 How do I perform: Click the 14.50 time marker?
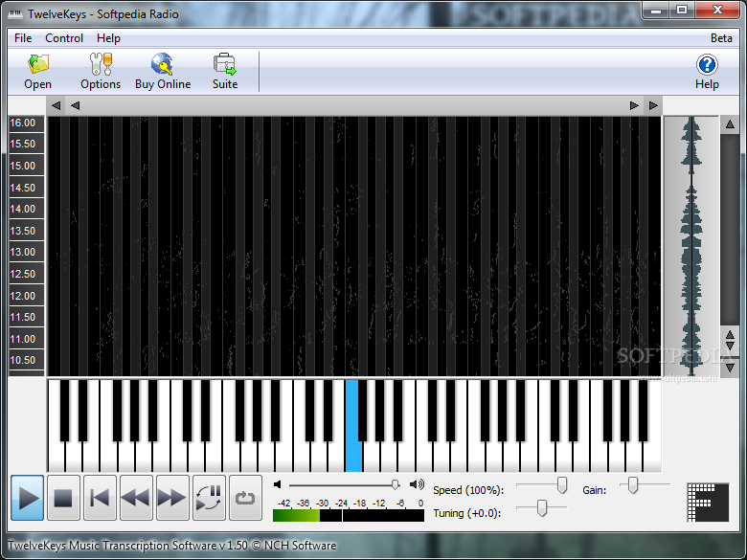(x=23, y=188)
